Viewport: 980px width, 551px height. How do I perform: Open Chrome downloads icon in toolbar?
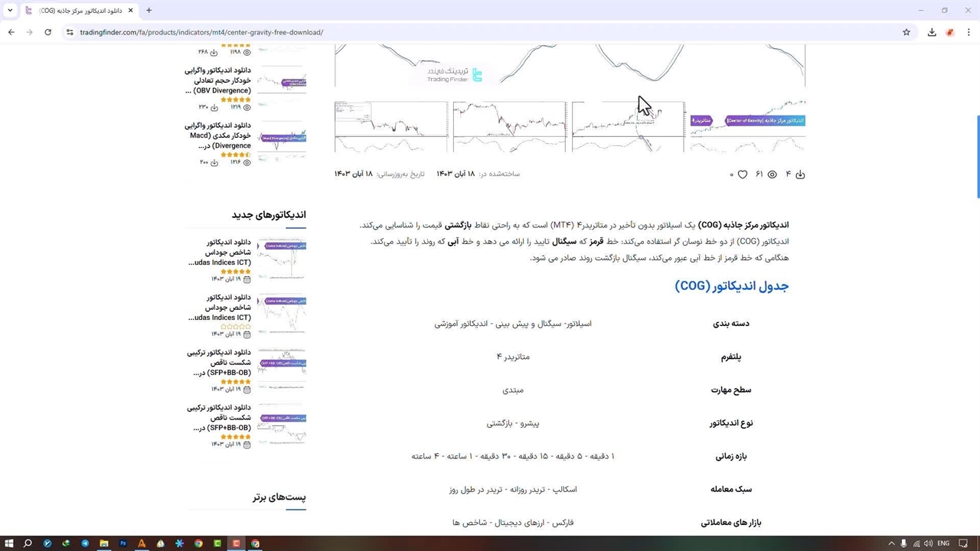click(932, 32)
